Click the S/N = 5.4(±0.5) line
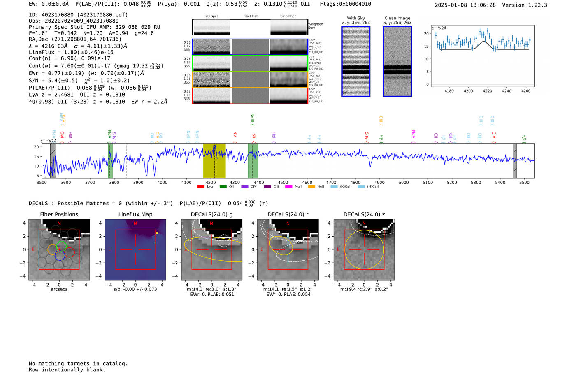576x392 pixels. coord(79,81)
